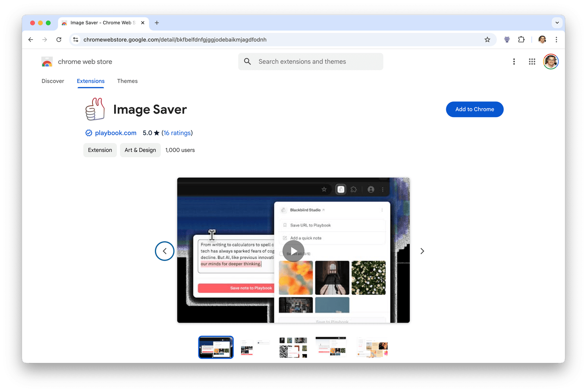Bookmark this page using the star icon
The width and height of the screenshot is (587, 392).
(x=487, y=40)
